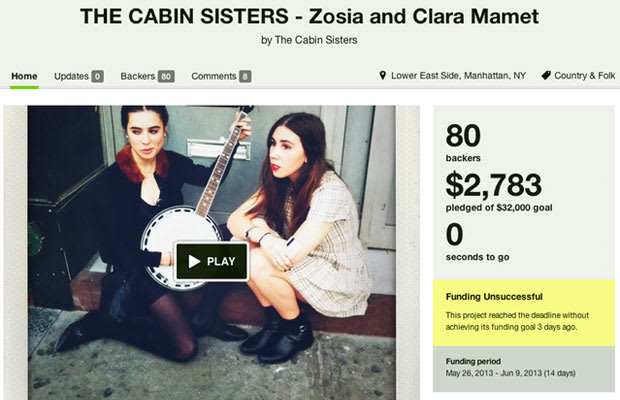The height and width of the screenshot is (400, 620).
Task: Click the Updates count badge
Action: (97, 76)
